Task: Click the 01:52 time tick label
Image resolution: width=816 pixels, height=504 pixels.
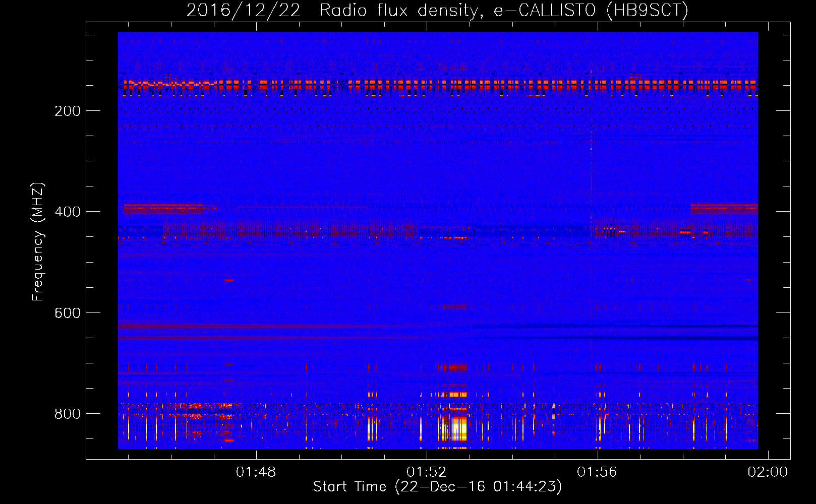Action: (x=427, y=472)
